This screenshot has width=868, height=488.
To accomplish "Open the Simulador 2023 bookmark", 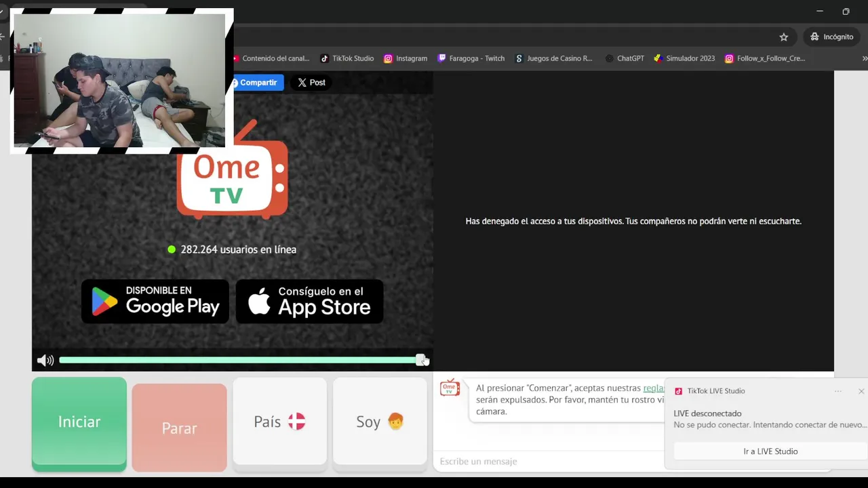I will [684, 58].
